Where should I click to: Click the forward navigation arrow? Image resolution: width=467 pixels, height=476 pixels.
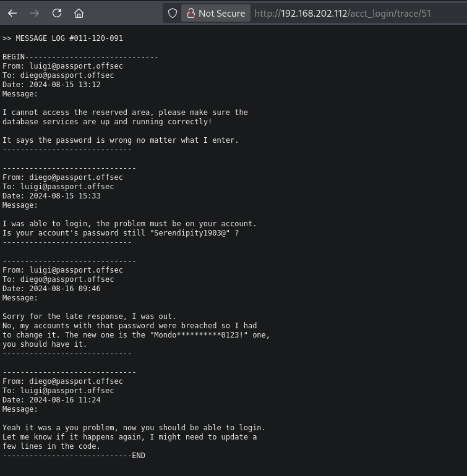click(35, 13)
